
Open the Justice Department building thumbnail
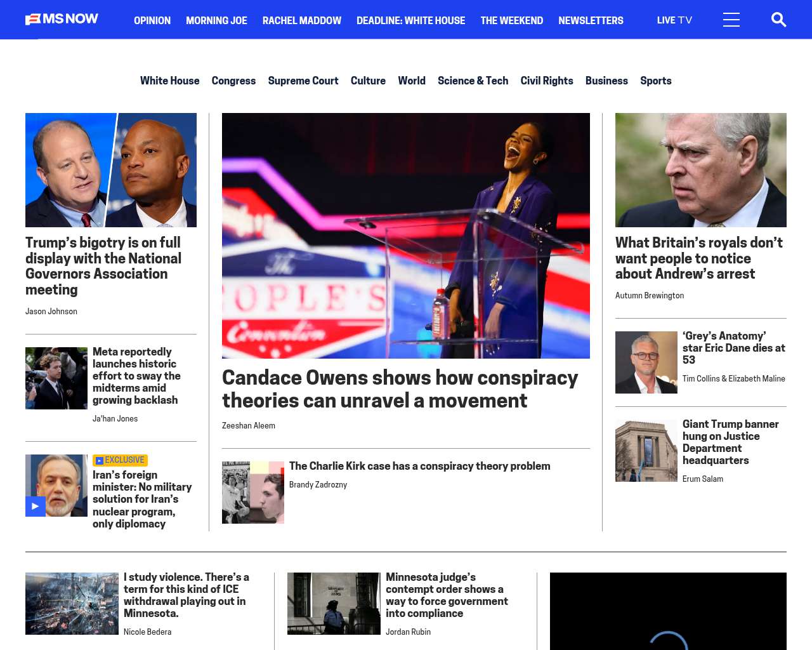pos(646,451)
